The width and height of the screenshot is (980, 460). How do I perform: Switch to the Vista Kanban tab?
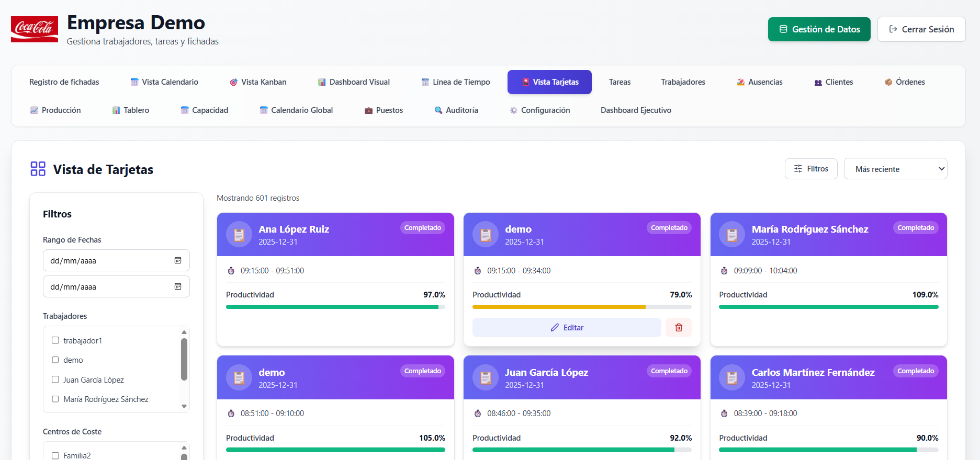[x=258, y=82]
